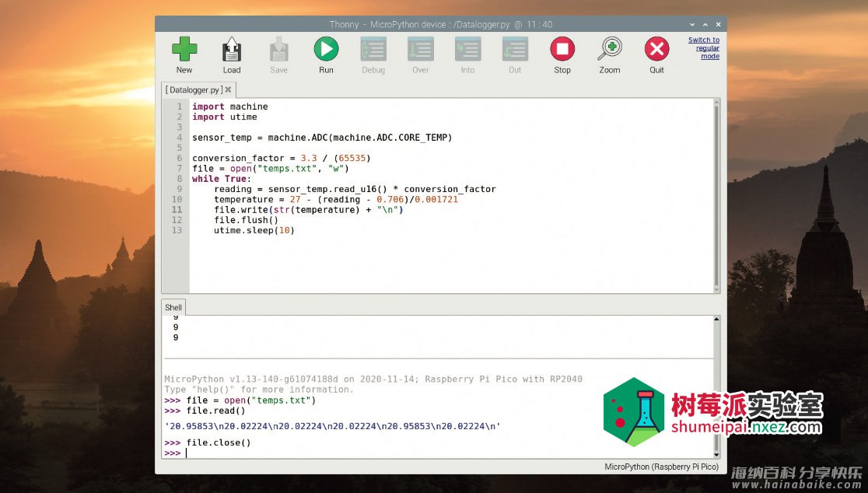Viewport: 868px width, 493px height.
Task: Run the current script
Action: 326,54
